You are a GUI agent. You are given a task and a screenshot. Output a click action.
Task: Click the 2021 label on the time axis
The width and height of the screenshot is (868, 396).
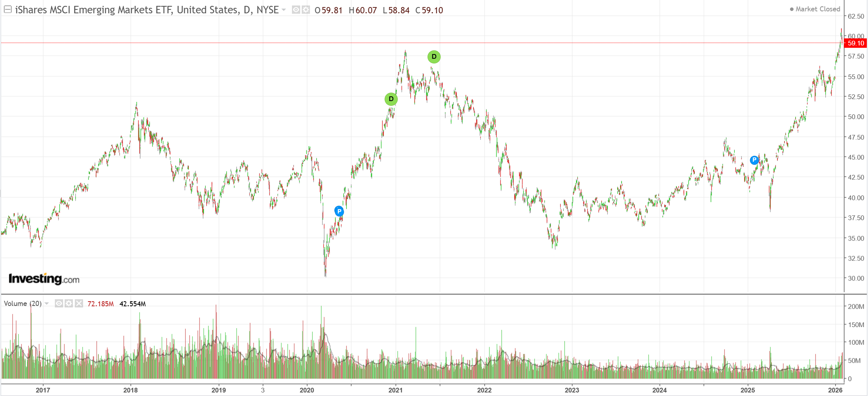(x=395, y=390)
